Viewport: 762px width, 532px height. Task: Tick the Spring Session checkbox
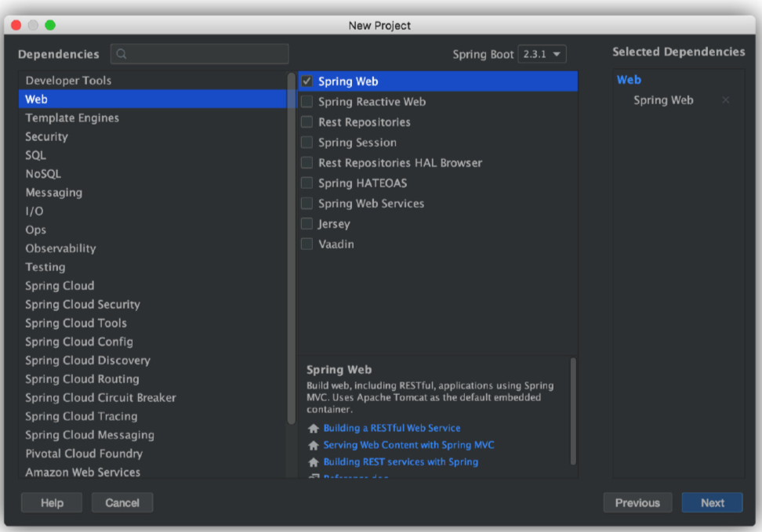307,143
